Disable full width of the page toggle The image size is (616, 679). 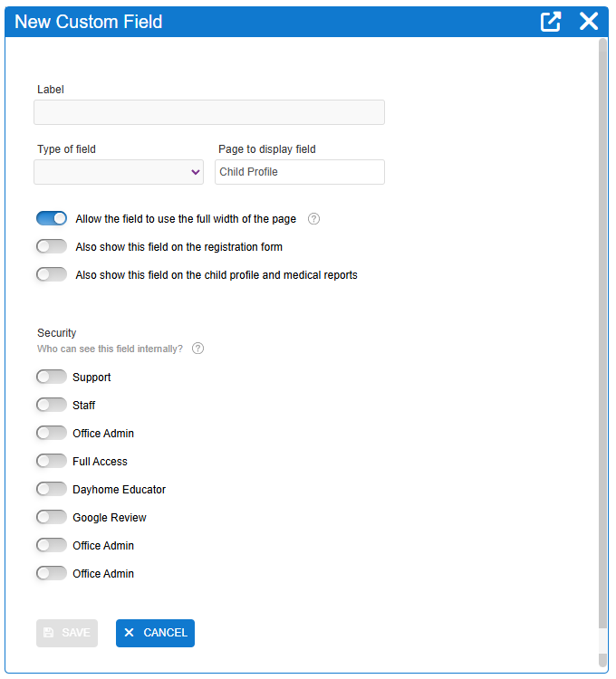tap(52, 218)
